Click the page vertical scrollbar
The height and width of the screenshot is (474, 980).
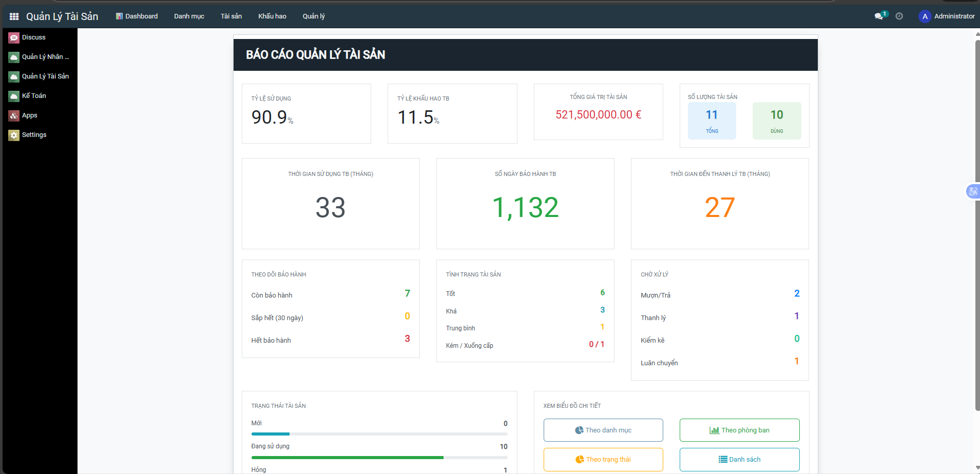[x=977, y=226]
